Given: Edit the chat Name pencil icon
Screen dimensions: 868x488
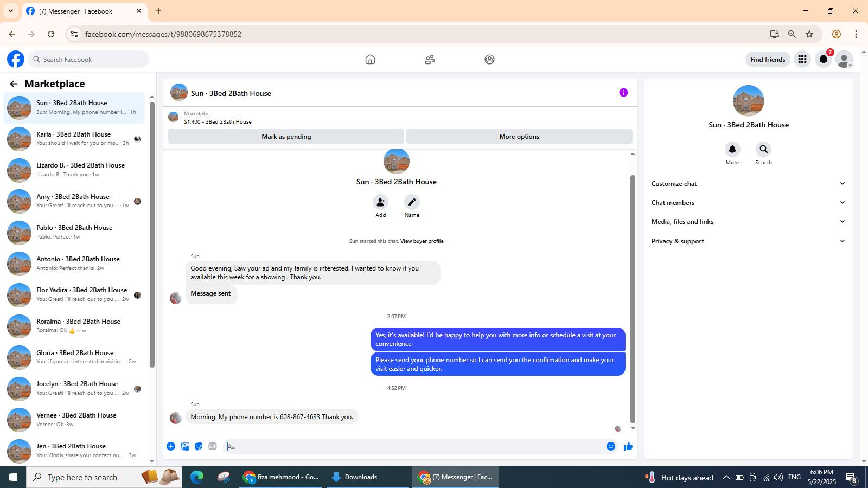Looking at the screenshot, I should click(412, 202).
